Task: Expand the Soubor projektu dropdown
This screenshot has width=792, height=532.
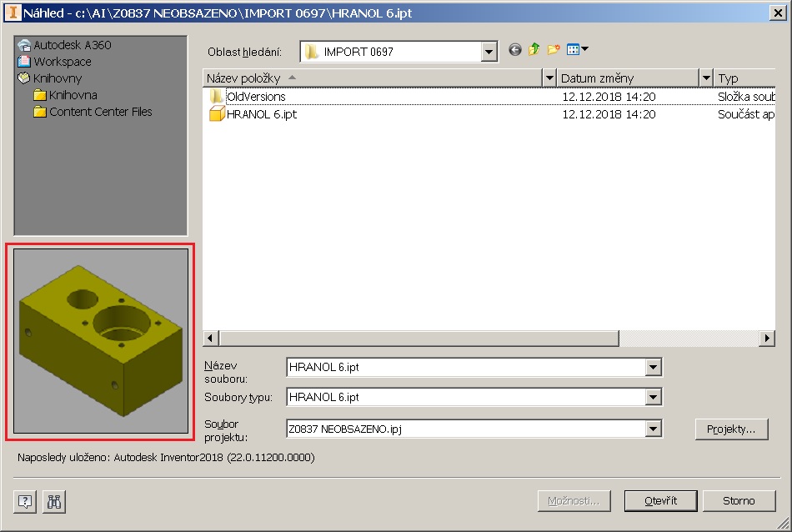Action: click(654, 429)
